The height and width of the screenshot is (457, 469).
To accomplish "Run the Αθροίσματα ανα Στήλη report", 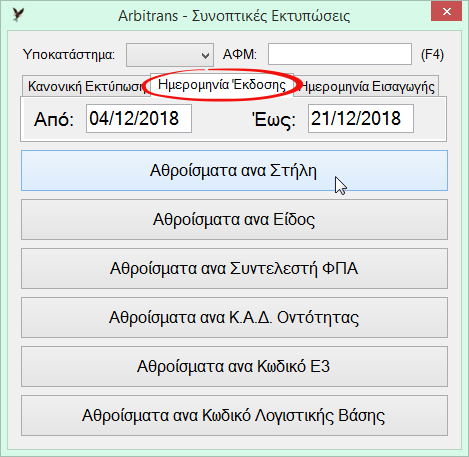I will (x=234, y=171).
